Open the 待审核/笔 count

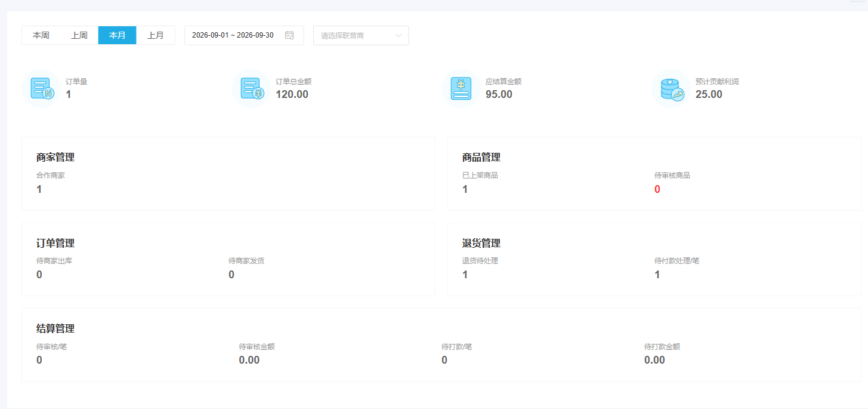[39, 360]
